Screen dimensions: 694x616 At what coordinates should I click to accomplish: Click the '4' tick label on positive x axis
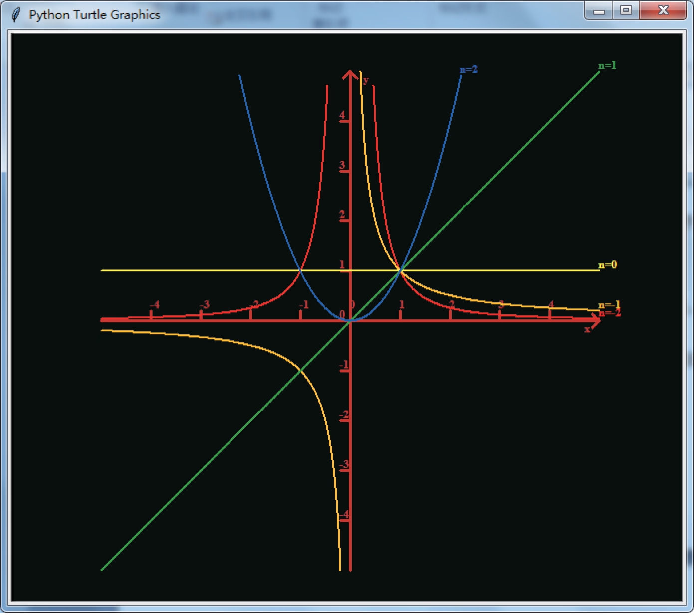tap(551, 304)
